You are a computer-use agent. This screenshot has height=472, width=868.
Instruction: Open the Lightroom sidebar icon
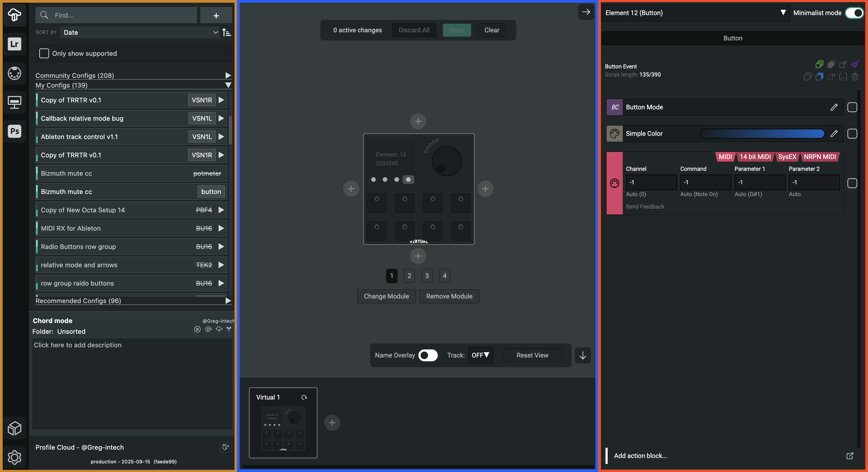coord(15,44)
